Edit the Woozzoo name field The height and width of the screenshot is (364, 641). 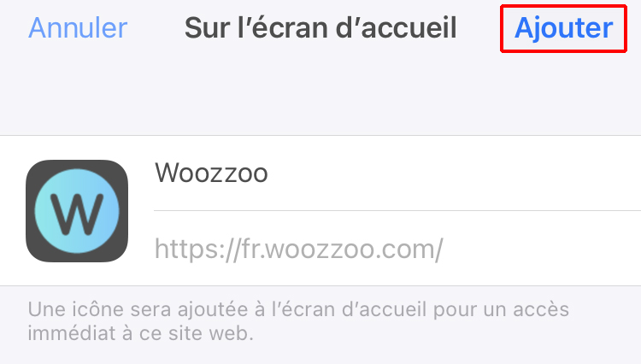pos(397,173)
